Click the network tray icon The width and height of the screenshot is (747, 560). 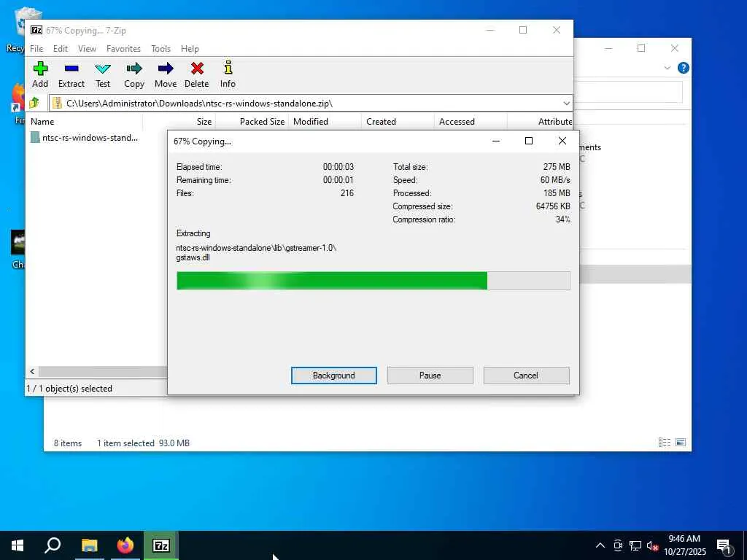(x=635, y=545)
